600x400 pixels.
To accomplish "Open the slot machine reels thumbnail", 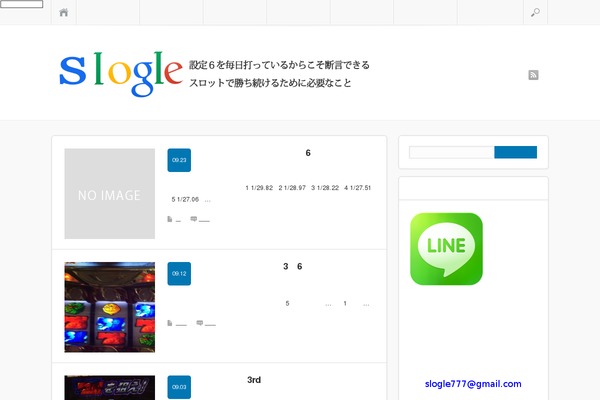I will [110, 307].
